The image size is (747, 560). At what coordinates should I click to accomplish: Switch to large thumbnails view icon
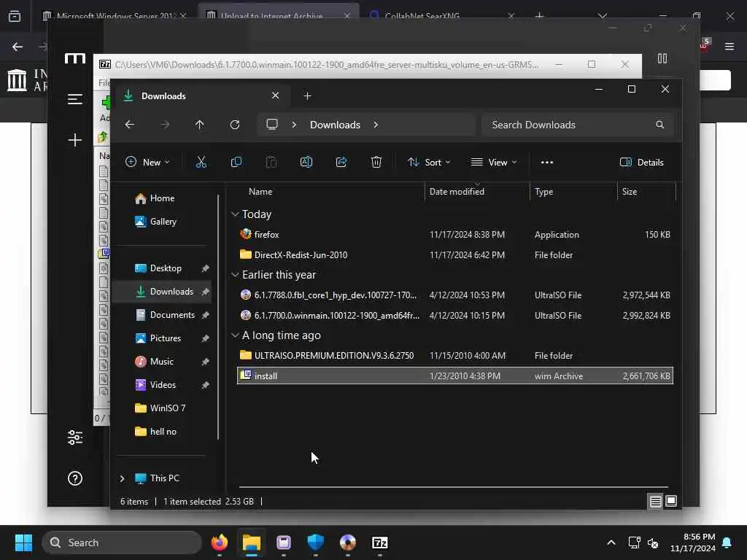tap(671, 502)
